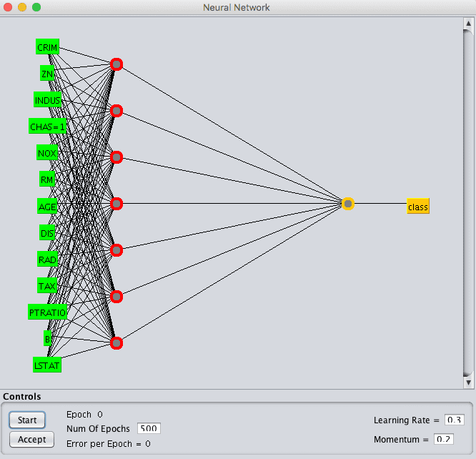The height and width of the screenshot is (459, 476).
Task: Click the INDUS input node
Action: coord(47,99)
